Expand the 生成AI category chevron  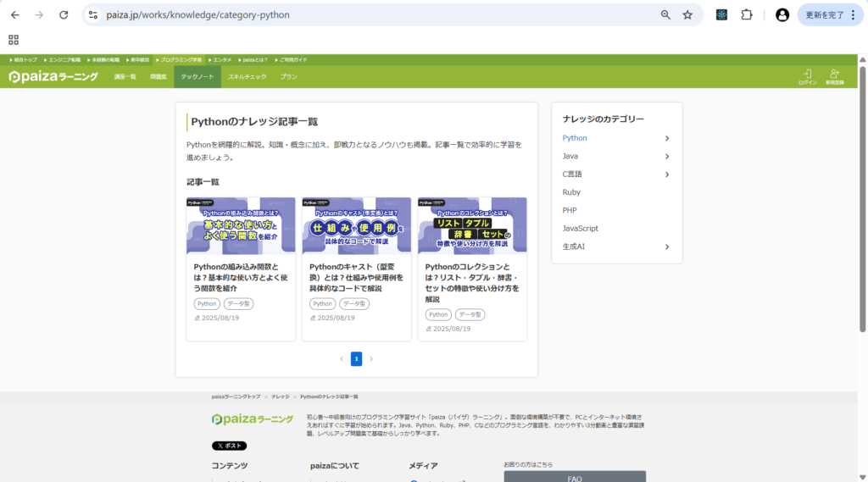(667, 247)
